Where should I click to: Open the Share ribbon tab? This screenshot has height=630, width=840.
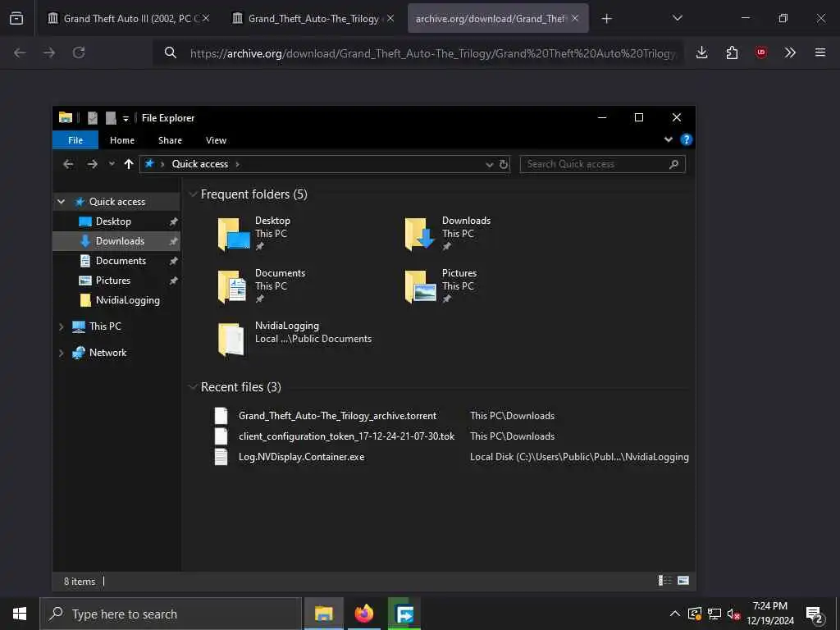coord(170,140)
